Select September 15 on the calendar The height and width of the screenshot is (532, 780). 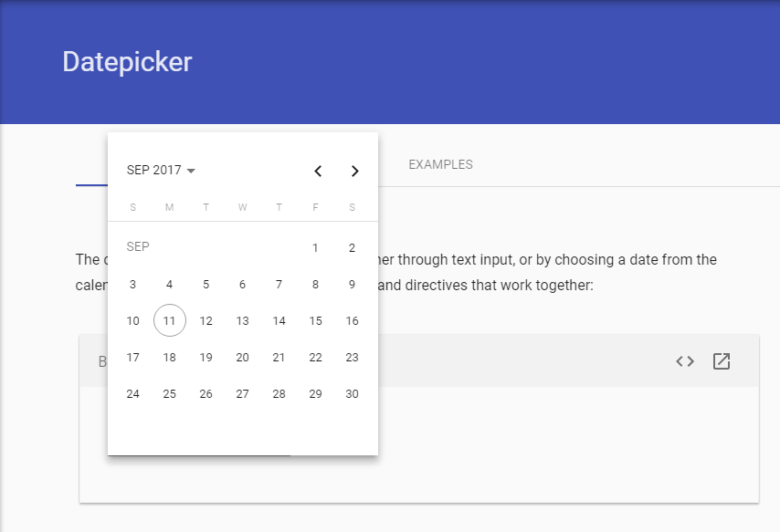pyautogui.click(x=315, y=320)
